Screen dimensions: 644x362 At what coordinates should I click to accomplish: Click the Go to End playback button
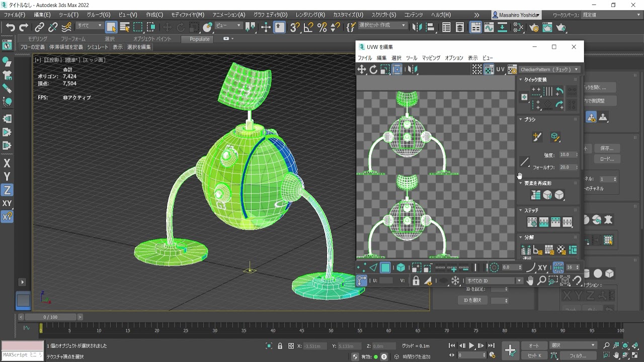click(x=491, y=345)
